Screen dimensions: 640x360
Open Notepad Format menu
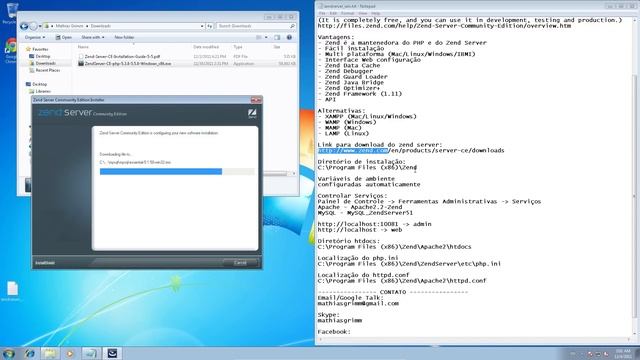click(x=347, y=13)
